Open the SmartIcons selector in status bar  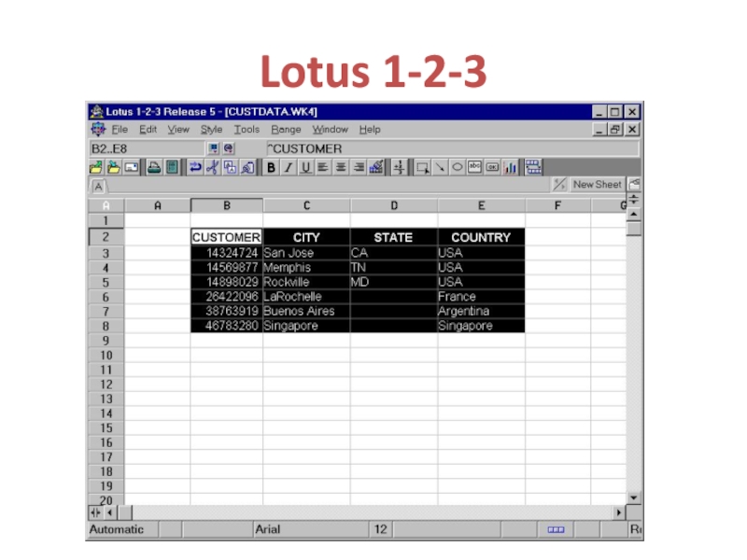tap(556, 529)
